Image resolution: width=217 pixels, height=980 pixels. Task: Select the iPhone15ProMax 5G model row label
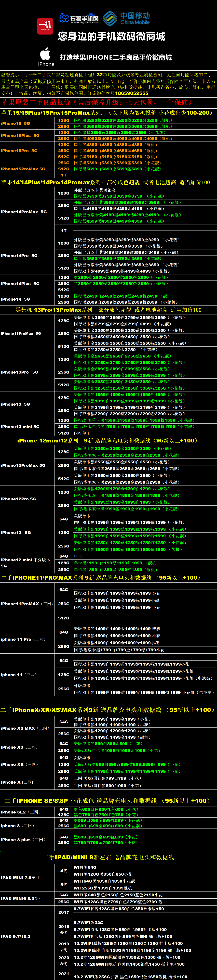[23, 169]
